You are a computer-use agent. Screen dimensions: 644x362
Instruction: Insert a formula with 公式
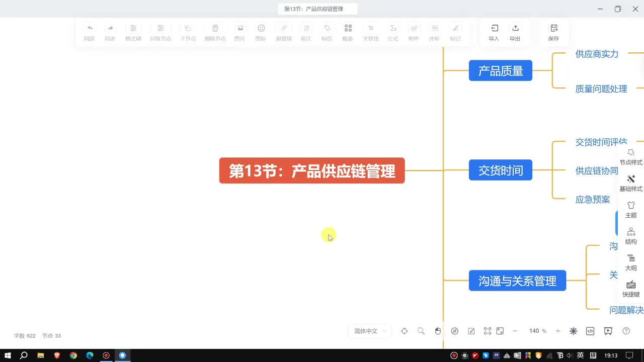click(393, 32)
